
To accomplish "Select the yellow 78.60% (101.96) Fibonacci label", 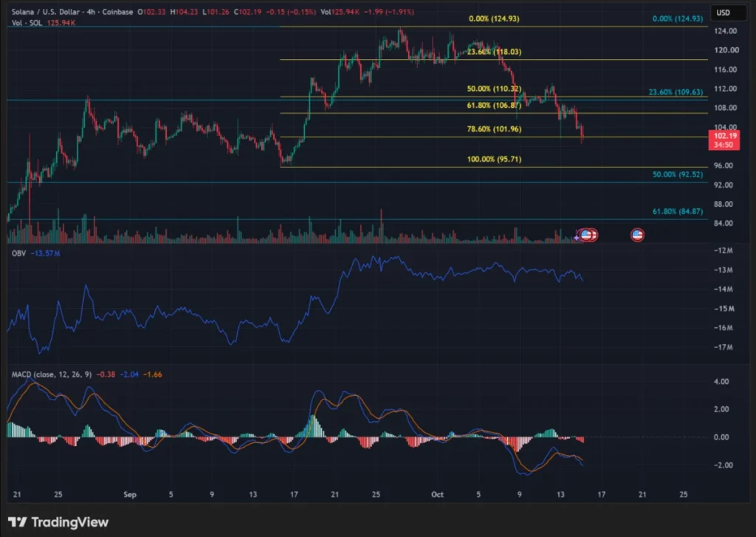I will [494, 129].
